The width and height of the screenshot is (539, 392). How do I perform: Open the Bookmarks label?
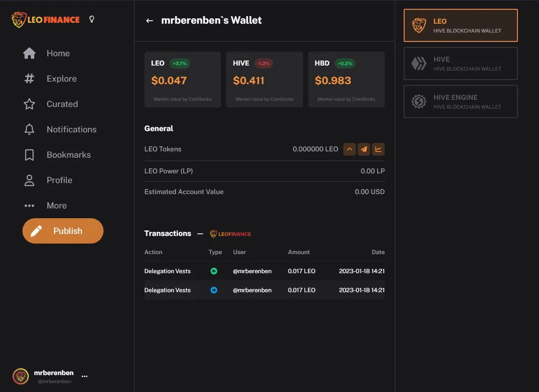point(68,155)
